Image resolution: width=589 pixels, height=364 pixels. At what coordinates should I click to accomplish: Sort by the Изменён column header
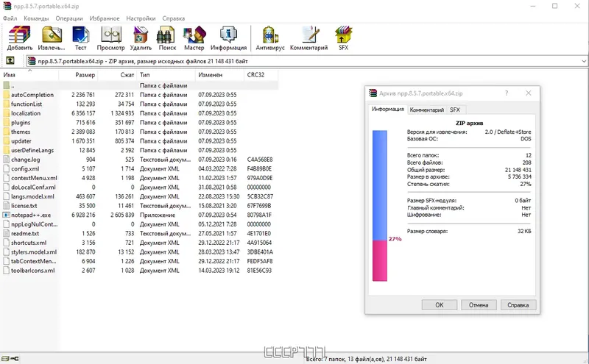point(219,75)
